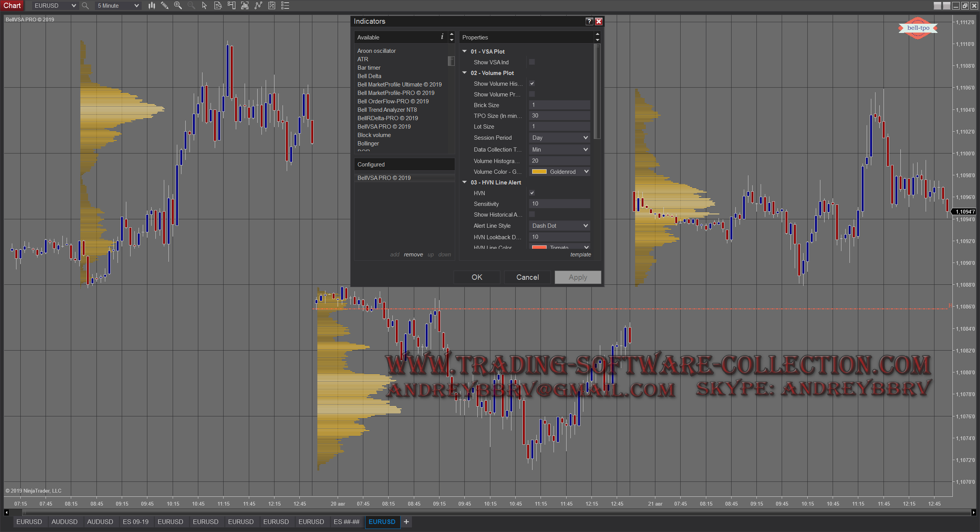Open the Data Box icon

[x=218, y=5]
